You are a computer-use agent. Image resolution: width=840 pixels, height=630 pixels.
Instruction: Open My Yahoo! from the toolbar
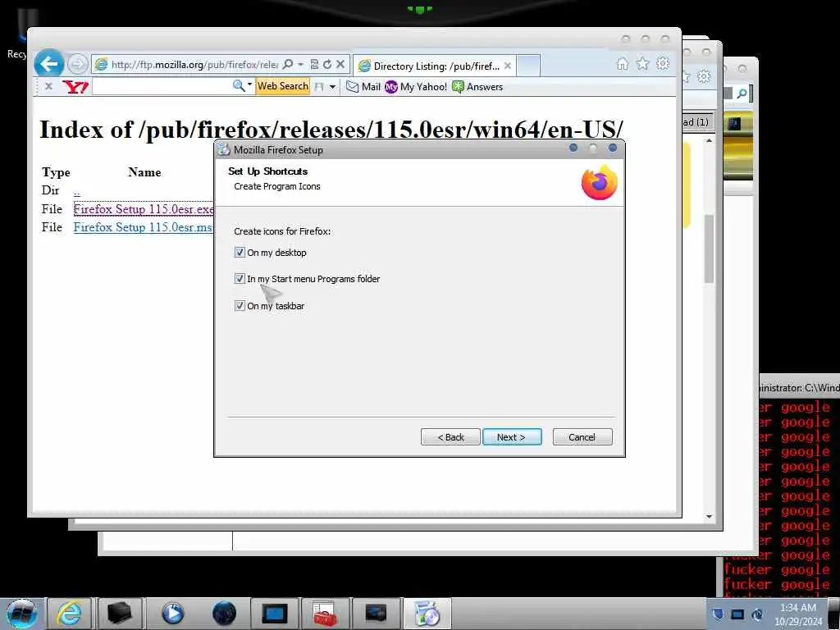(x=416, y=87)
